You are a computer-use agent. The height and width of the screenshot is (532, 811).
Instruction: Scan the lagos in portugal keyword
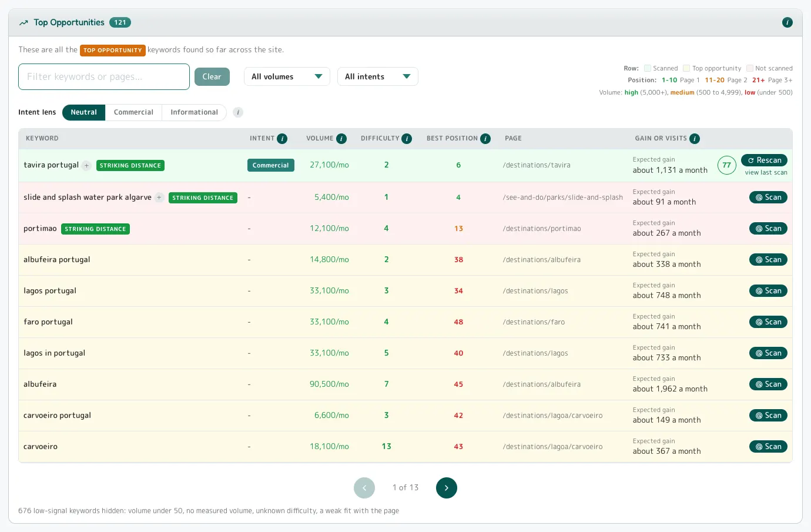pos(768,353)
